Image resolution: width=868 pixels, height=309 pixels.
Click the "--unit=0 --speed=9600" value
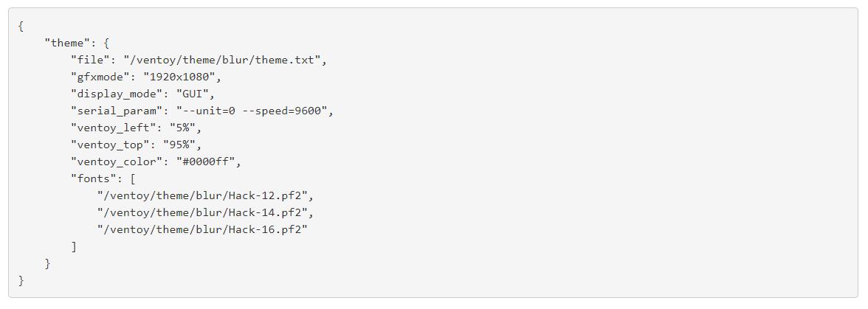point(254,111)
